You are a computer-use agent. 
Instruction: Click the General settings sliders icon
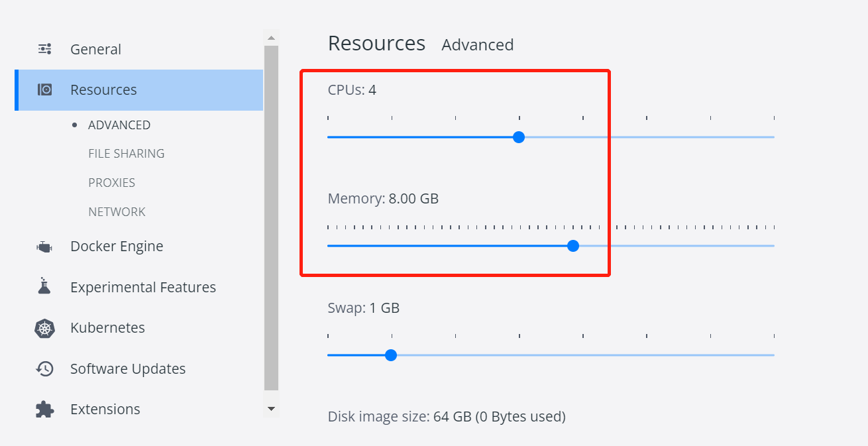(44, 49)
